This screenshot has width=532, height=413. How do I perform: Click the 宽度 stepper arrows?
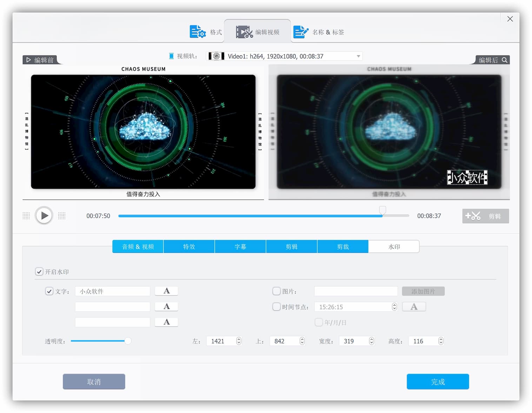(371, 341)
